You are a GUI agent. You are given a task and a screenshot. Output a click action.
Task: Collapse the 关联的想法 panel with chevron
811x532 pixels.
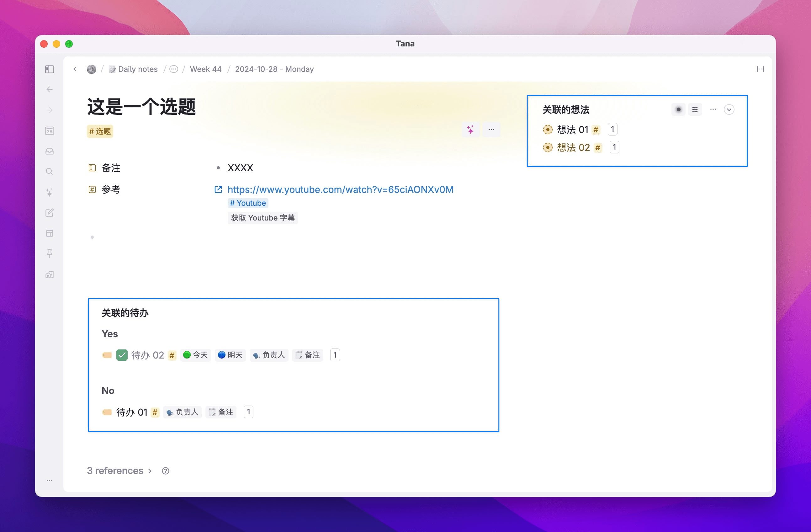[729, 110]
